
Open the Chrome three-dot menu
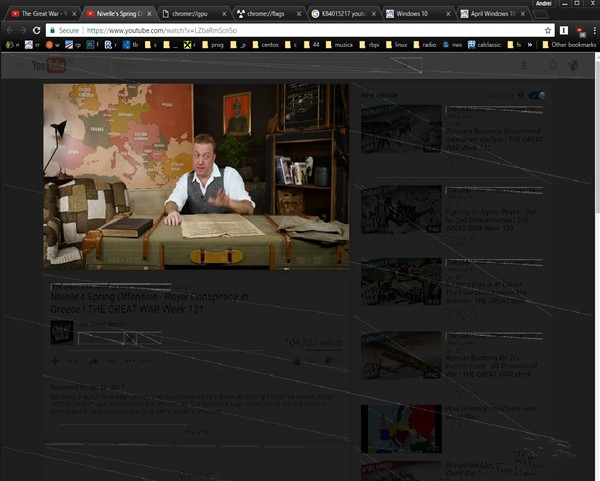[x=588, y=31]
